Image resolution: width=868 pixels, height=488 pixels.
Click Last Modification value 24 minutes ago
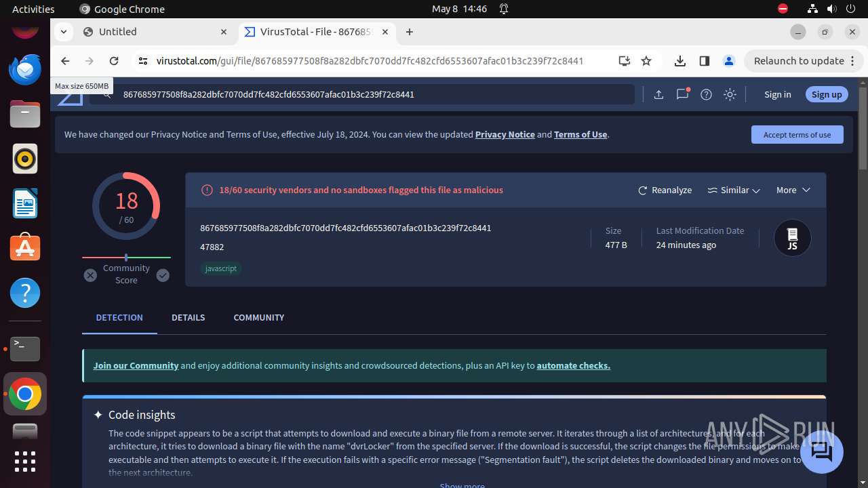point(686,245)
